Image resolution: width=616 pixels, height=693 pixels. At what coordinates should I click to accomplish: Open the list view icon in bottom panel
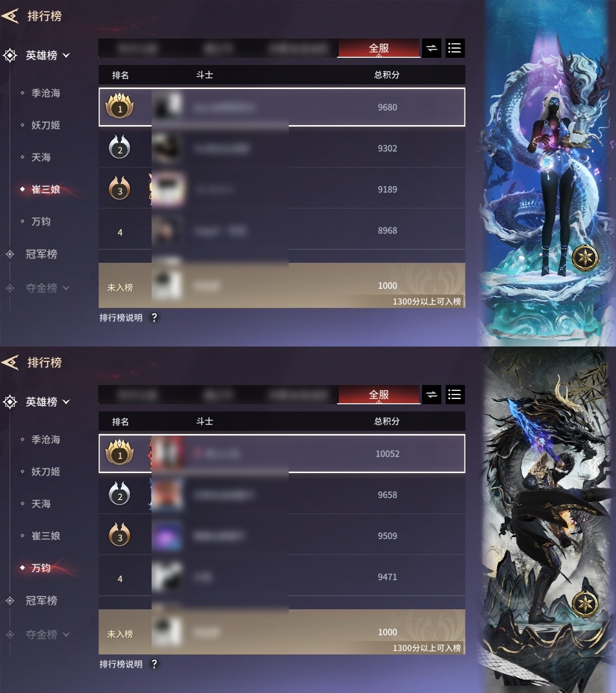click(x=455, y=395)
